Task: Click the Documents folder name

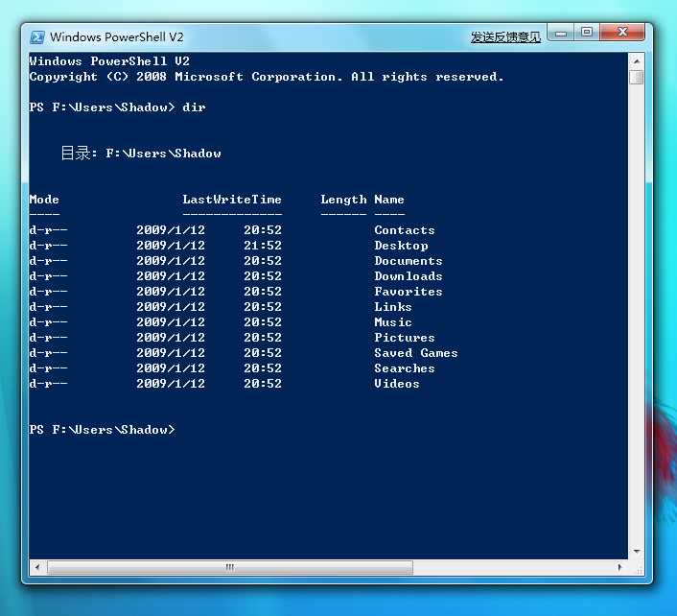Action: (408, 260)
